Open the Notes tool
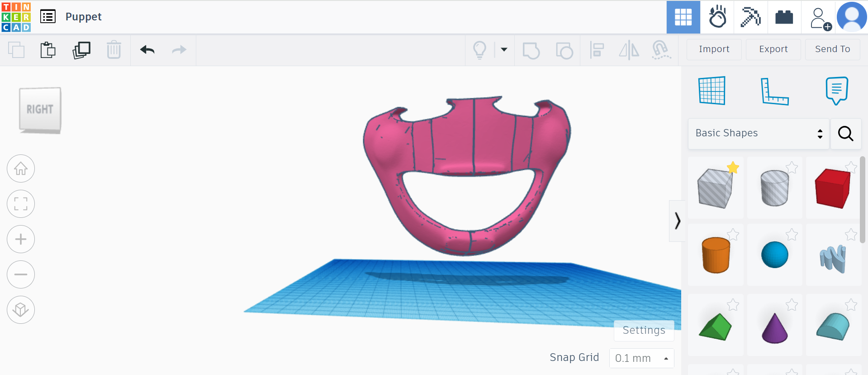The height and width of the screenshot is (375, 868). (836, 91)
